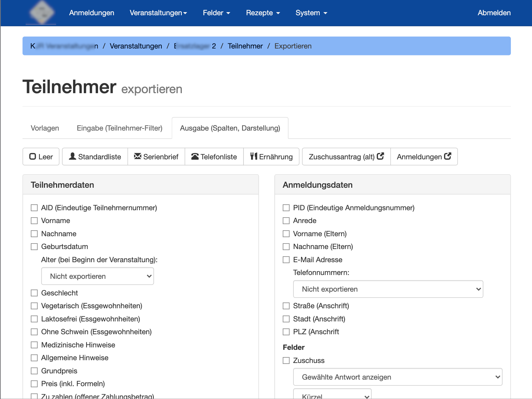
Task: Expand the Veranstaltungen navigation menu
Action: click(158, 13)
